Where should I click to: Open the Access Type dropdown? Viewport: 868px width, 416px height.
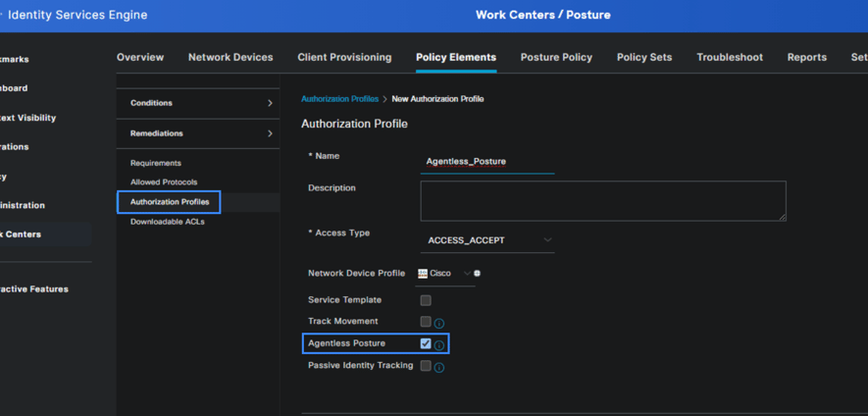click(487, 240)
